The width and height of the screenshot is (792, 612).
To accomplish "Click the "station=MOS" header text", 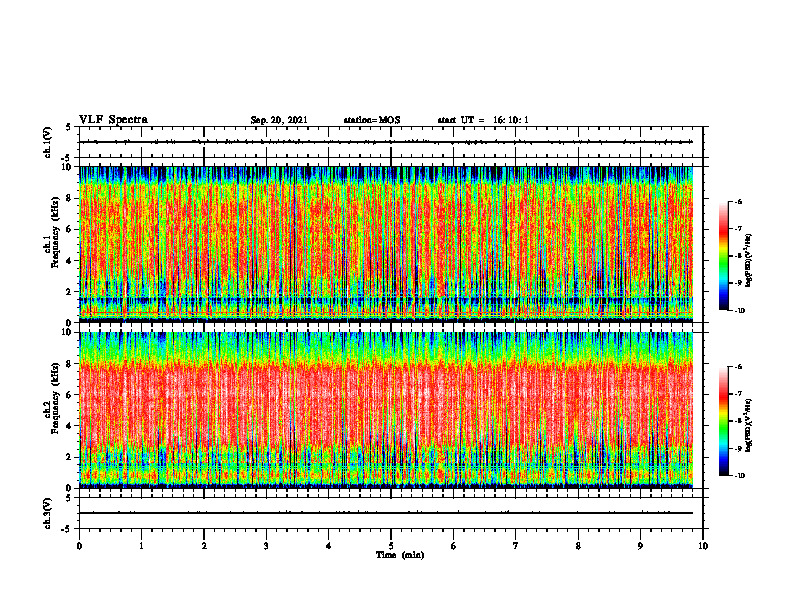I will point(372,120).
